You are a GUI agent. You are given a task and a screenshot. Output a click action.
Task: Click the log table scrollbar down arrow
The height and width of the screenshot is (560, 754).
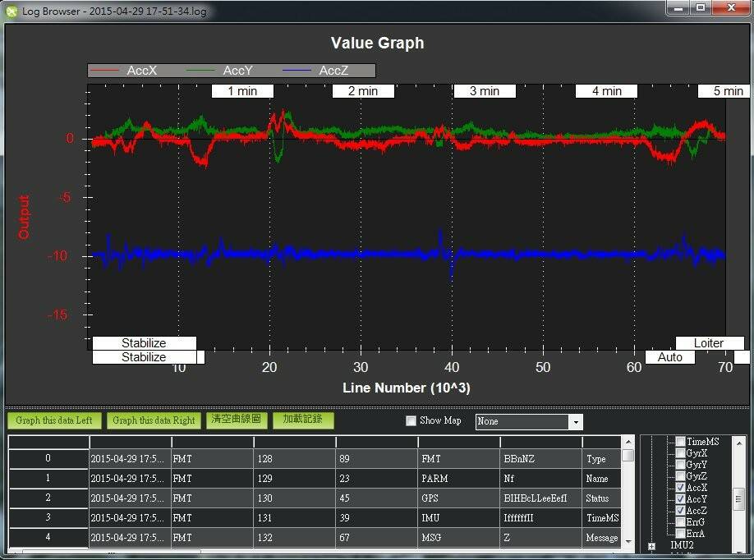(628, 542)
